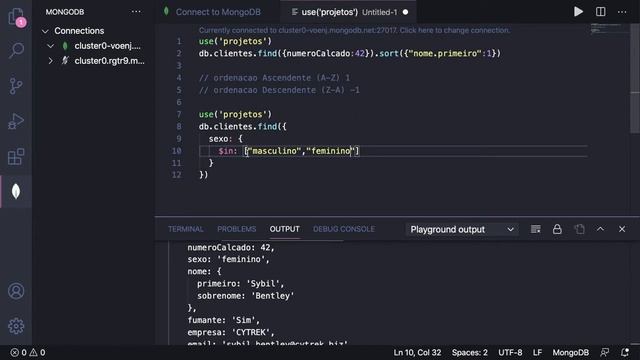
Task: Open the Playground output channel dropdown
Action: (462, 229)
